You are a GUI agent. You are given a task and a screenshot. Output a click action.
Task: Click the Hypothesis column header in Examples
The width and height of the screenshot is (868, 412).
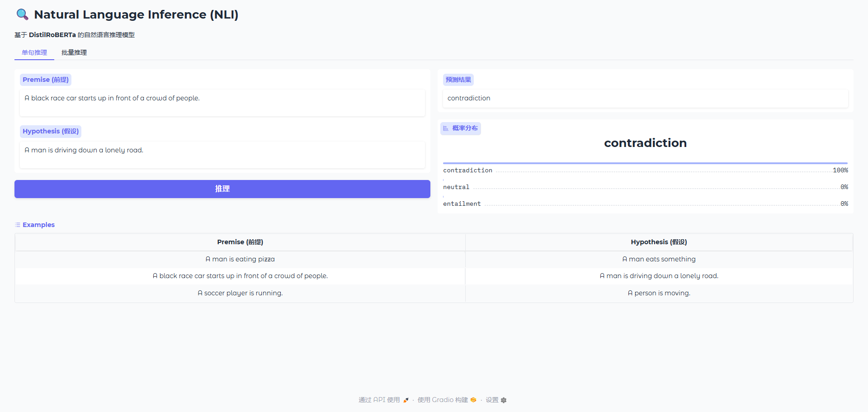point(659,242)
